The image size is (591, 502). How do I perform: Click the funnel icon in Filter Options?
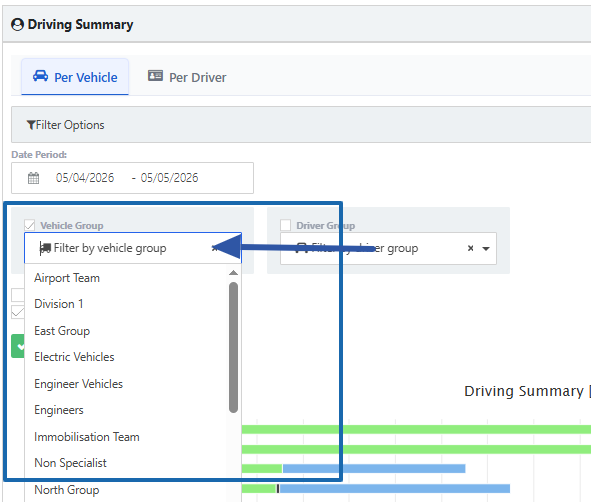(31, 125)
